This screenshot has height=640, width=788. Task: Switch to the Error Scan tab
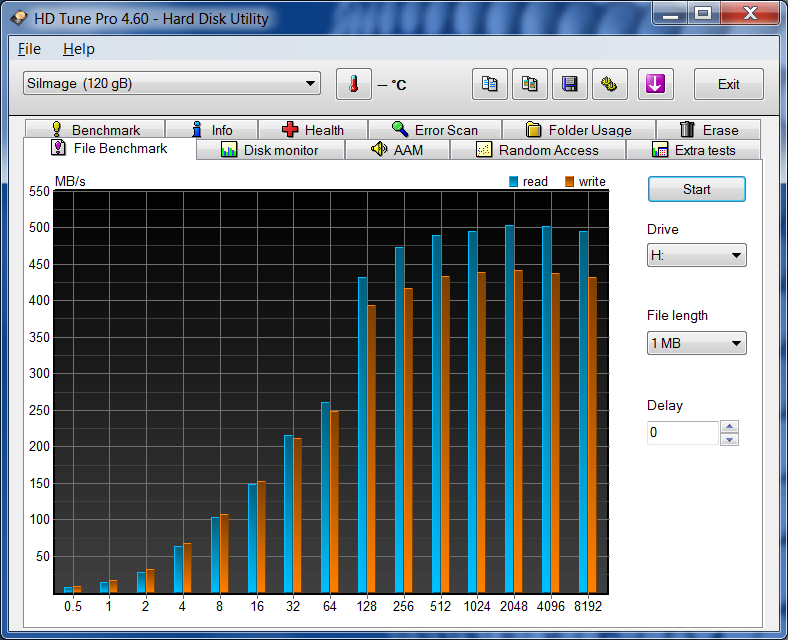tap(434, 130)
